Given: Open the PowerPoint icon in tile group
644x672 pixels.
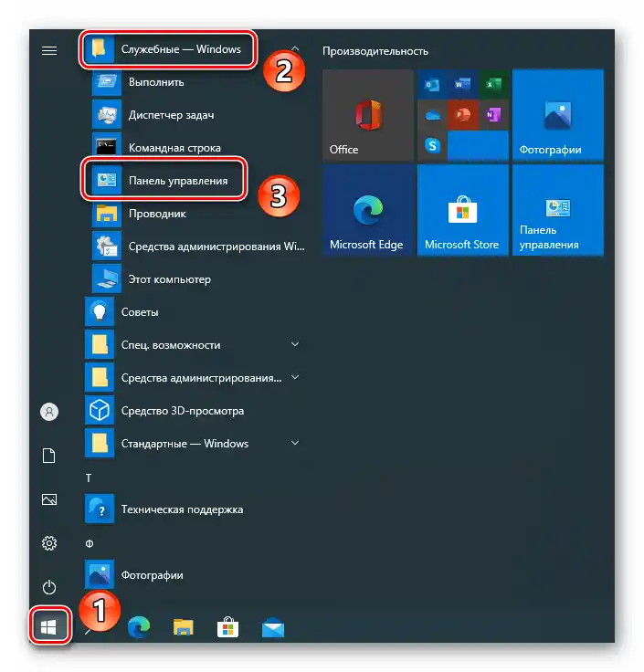Looking at the screenshot, I should (x=462, y=115).
